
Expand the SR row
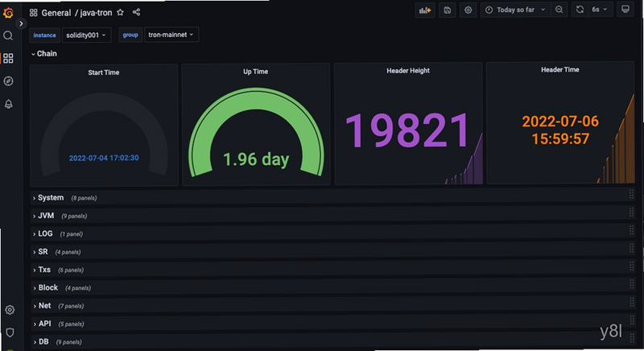(40, 252)
